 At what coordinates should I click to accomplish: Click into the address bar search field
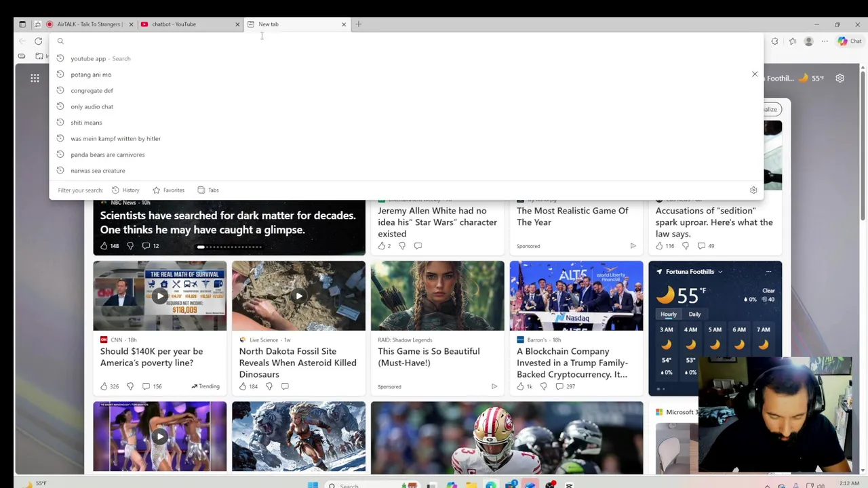(x=406, y=41)
